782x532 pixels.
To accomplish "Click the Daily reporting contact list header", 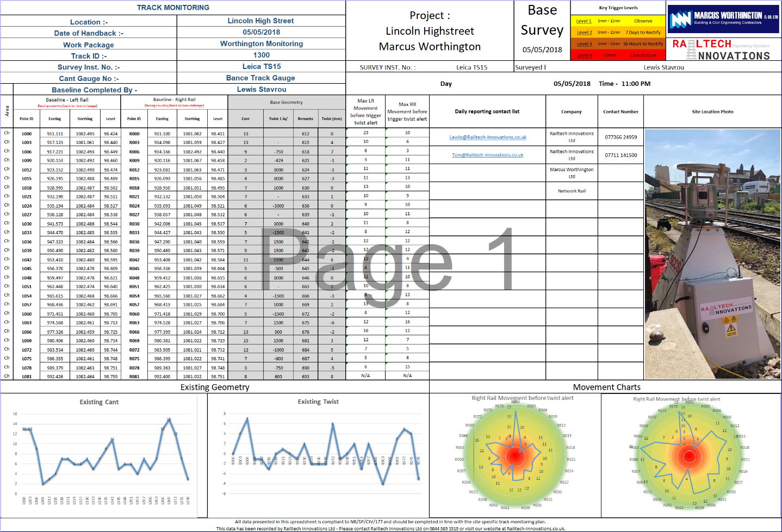I will tap(487, 111).
